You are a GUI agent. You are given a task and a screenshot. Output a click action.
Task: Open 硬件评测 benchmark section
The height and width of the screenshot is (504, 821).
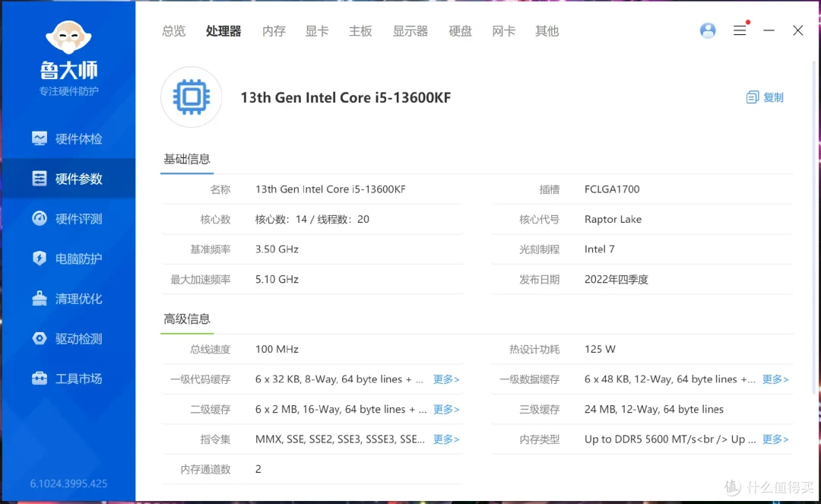tap(68, 218)
